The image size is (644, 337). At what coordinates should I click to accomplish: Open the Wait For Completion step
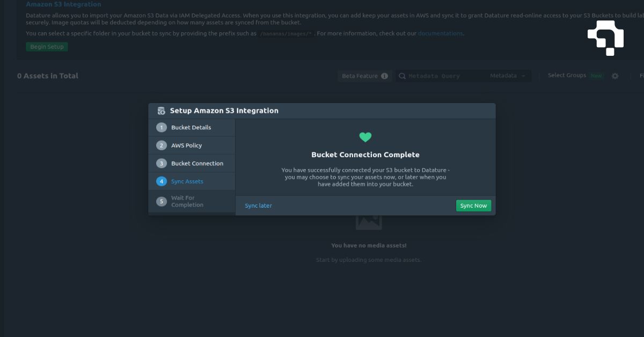coord(192,201)
